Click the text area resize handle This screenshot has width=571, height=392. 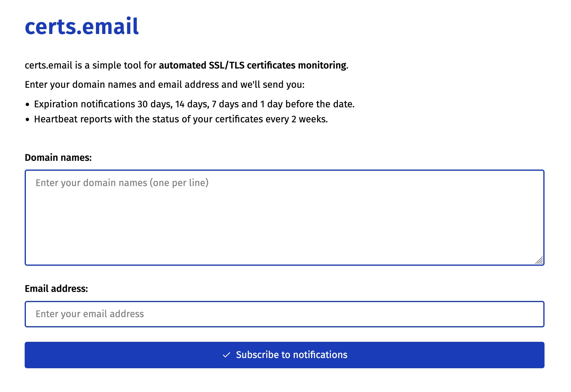pos(539,260)
